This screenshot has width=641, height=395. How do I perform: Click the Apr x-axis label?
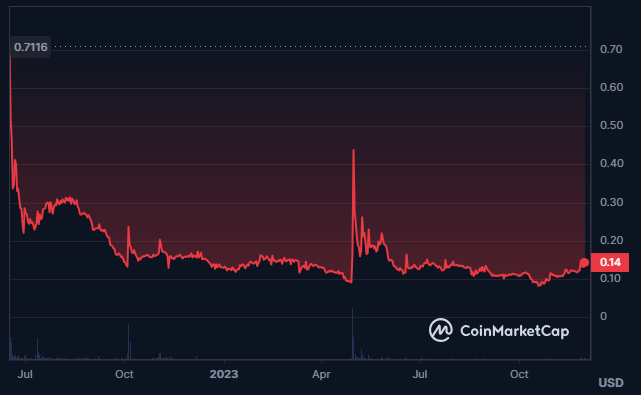(x=321, y=374)
